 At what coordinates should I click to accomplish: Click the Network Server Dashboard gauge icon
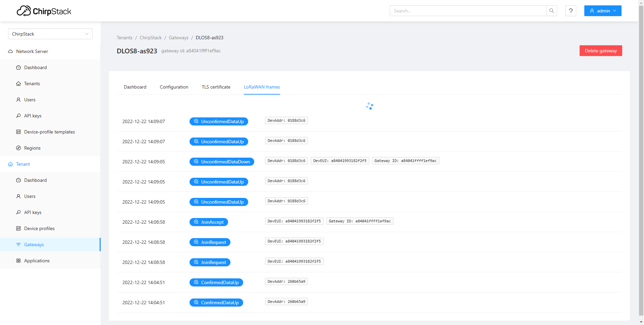(18, 67)
